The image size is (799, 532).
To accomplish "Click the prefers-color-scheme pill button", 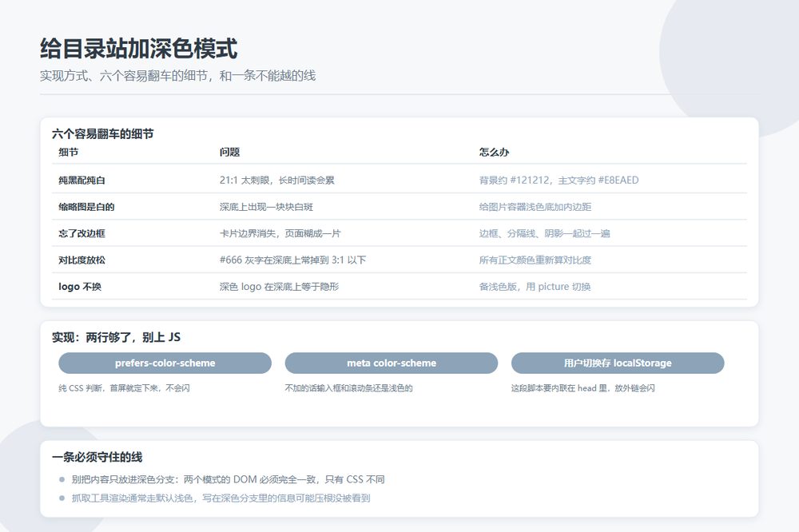I will (x=165, y=363).
